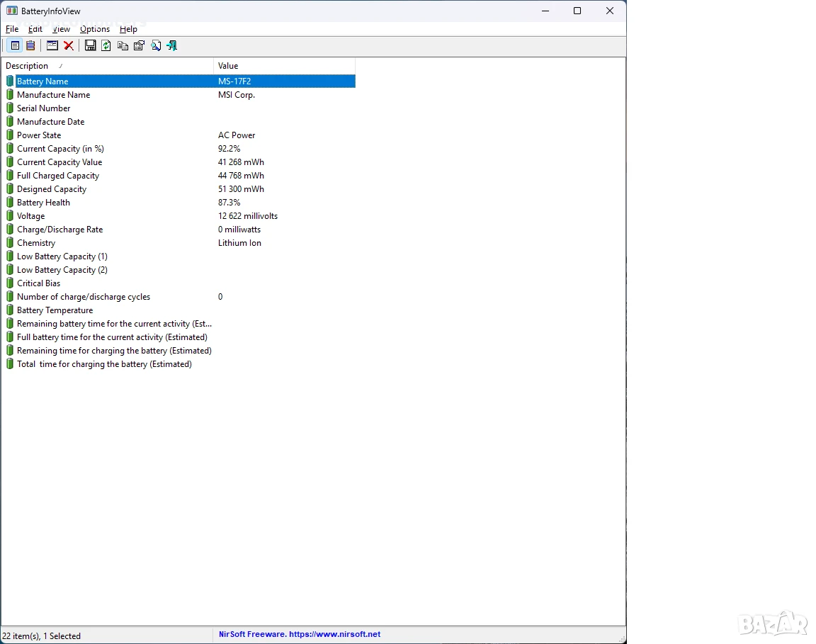
Task: Select Low Battery Capacity (2) row
Action: click(180, 270)
